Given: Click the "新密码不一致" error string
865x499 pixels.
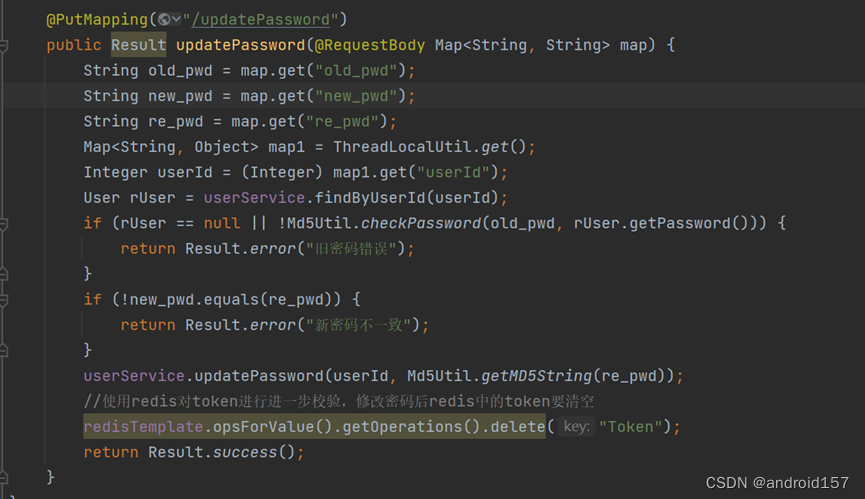Looking at the screenshot, I should (359, 325).
